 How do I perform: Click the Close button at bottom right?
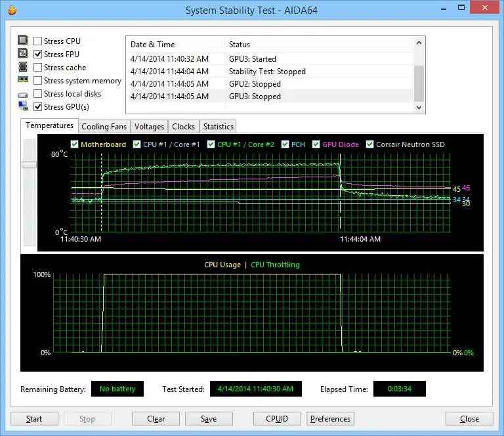469,419
